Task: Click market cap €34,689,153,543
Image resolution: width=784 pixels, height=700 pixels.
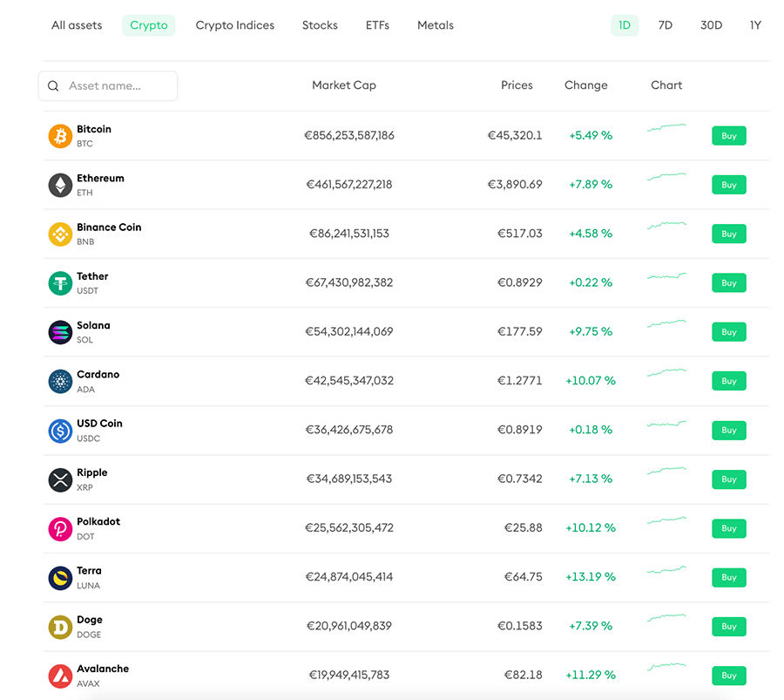Action: tap(349, 479)
